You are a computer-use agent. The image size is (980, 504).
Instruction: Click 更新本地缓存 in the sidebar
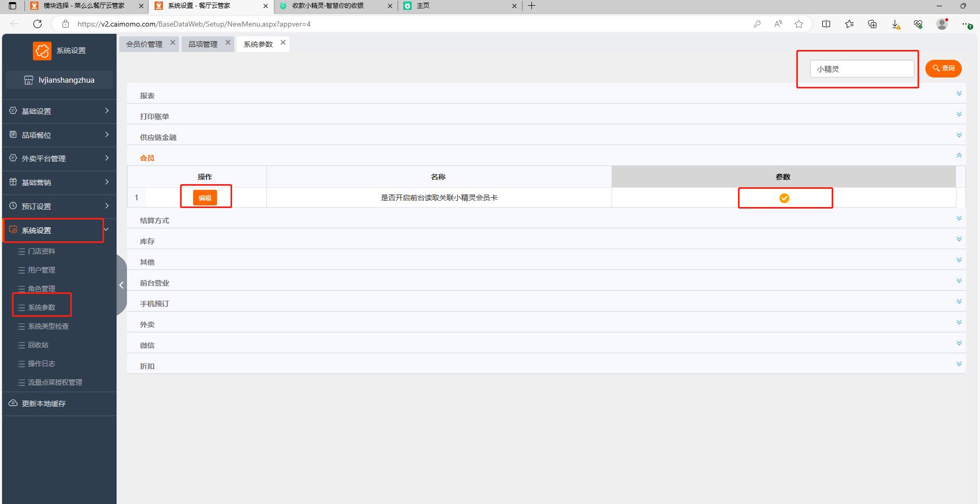coord(59,404)
